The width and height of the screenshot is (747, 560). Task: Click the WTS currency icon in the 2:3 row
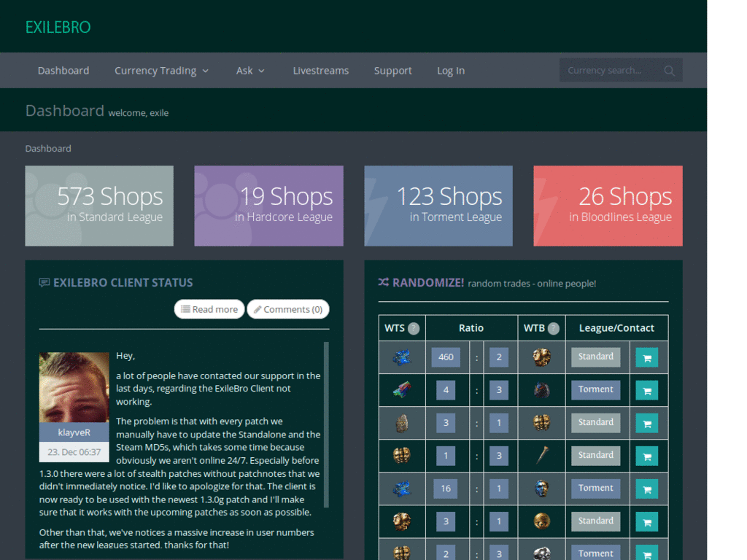(x=402, y=553)
